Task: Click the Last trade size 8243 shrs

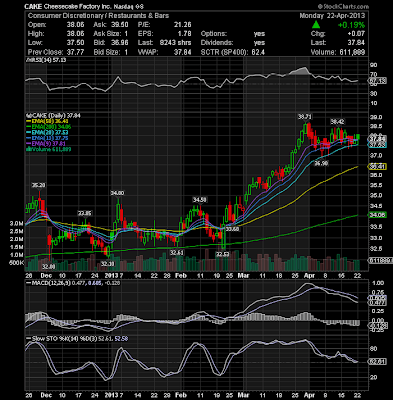Action: click(175, 43)
